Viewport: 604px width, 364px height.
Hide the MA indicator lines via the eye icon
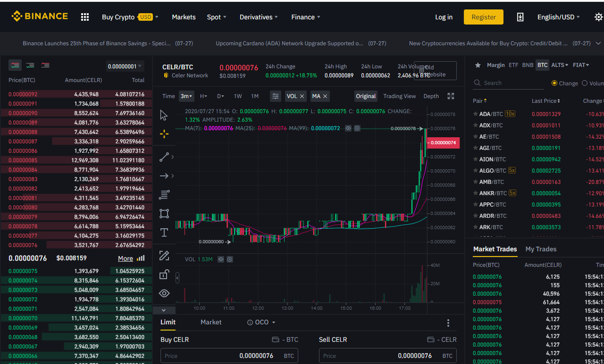(348, 129)
